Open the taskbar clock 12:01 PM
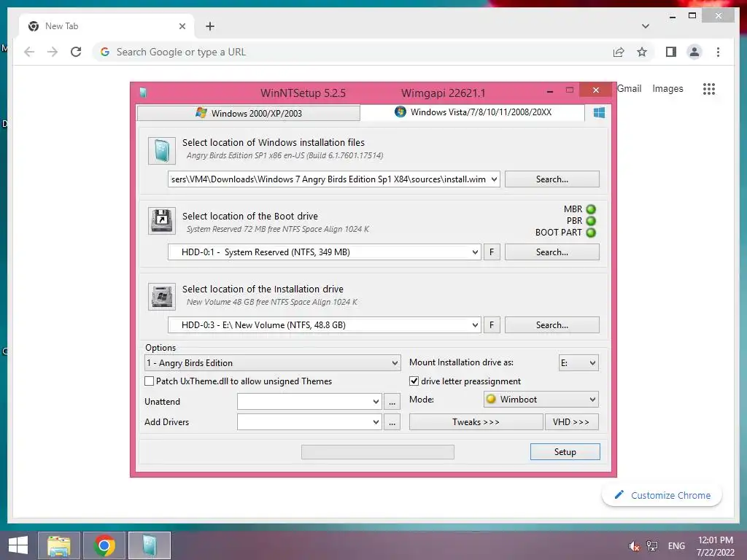Image resolution: width=747 pixels, height=560 pixels. point(715,546)
